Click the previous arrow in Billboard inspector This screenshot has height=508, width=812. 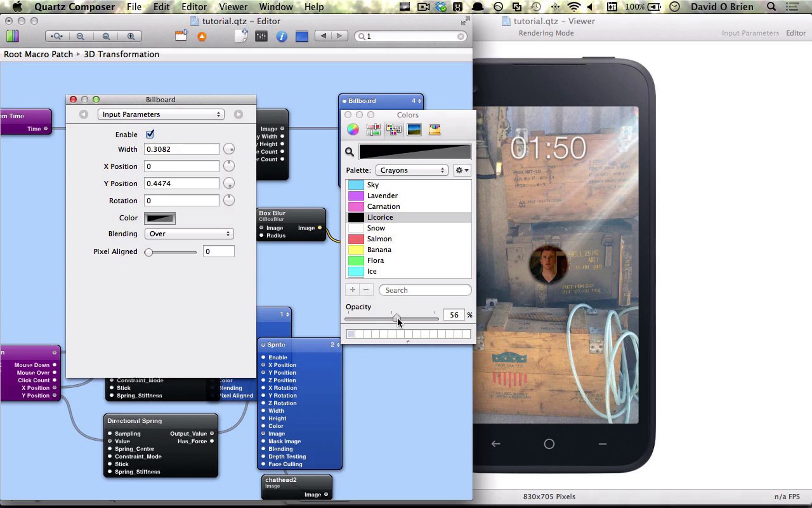tap(84, 114)
